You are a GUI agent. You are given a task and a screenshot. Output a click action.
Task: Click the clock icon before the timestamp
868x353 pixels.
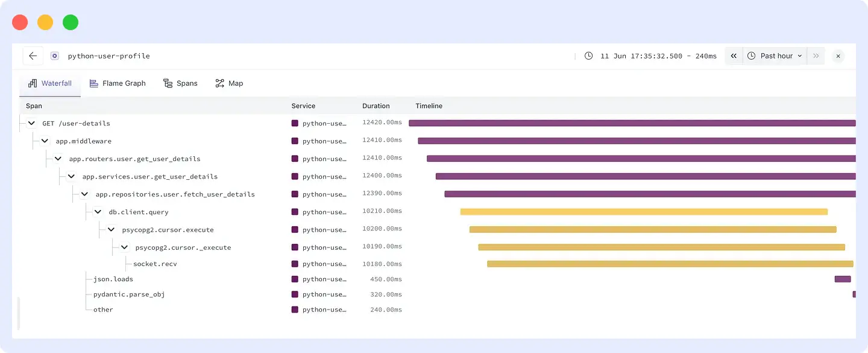click(588, 56)
